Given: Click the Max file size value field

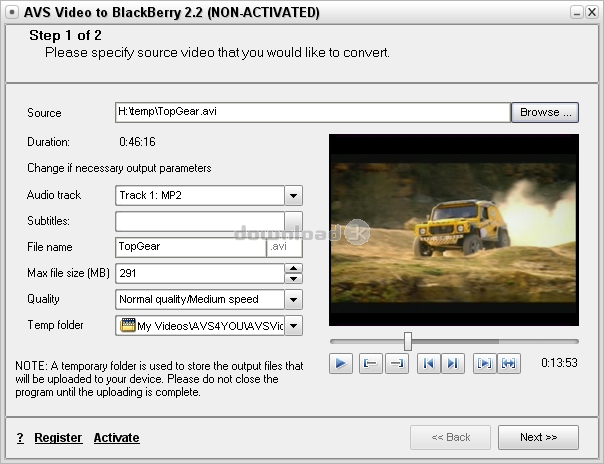Looking at the screenshot, I should pyautogui.click(x=200, y=273).
